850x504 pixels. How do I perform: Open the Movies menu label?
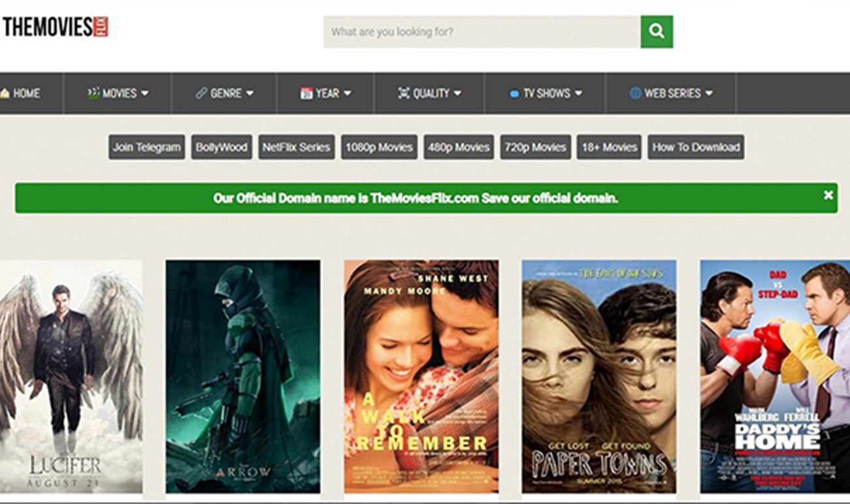pos(120,93)
